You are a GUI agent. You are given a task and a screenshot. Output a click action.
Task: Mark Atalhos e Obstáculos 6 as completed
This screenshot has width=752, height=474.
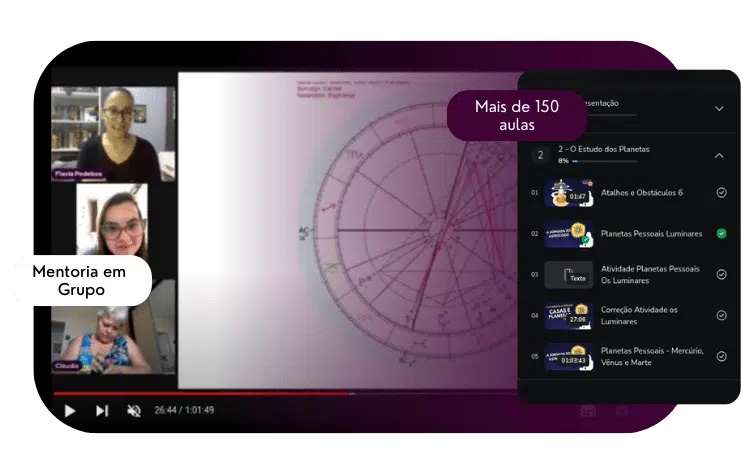[721, 193]
